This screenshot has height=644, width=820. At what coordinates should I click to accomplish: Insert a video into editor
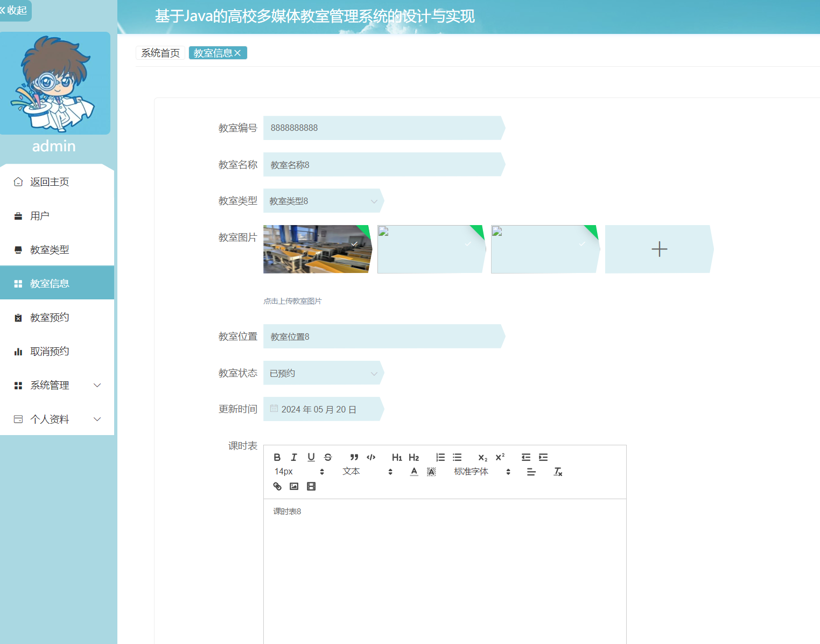(x=311, y=486)
